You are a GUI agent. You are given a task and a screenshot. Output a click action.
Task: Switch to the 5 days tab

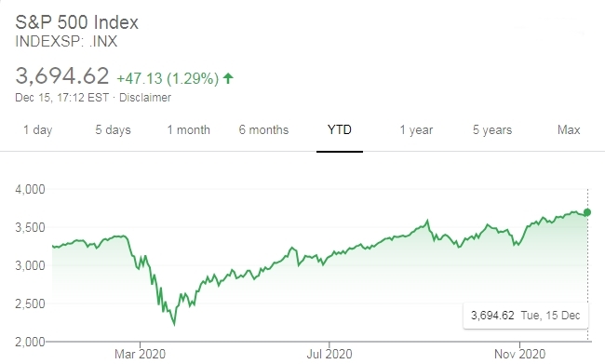coord(113,129)
